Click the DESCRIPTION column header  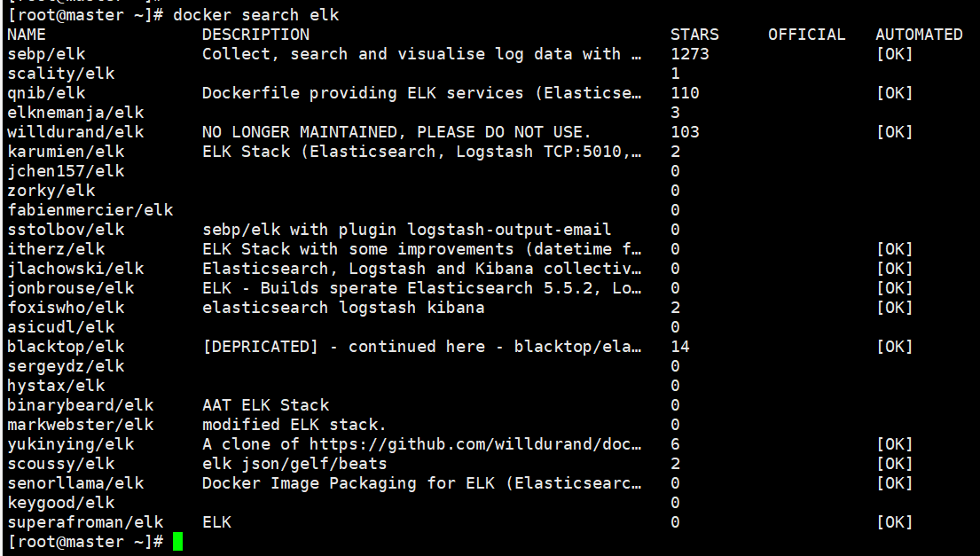255,35
